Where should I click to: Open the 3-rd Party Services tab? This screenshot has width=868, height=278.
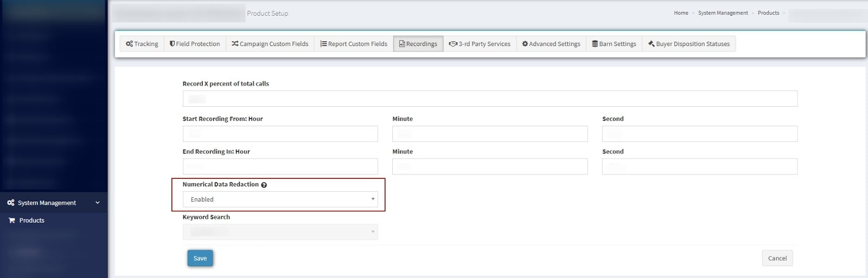click(x=480, y=44)
